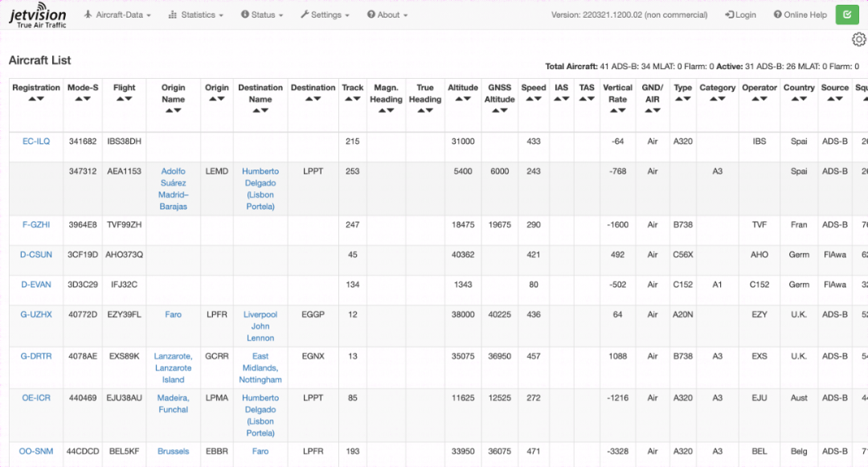Open Adolfo Suárez Madrid–Barajas origin link
The width and height of the screenshot is (868, 467).
pos(174,189)
